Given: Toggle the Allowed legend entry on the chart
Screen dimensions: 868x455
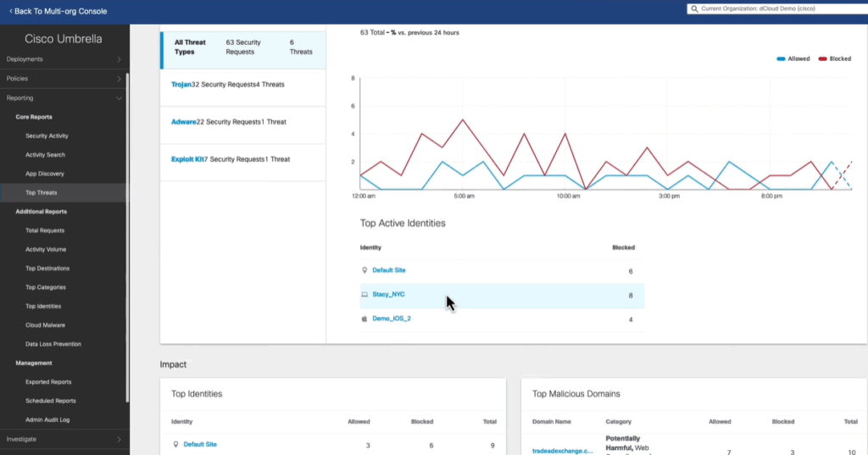Looking at the screenshot, I should (793, 58).
